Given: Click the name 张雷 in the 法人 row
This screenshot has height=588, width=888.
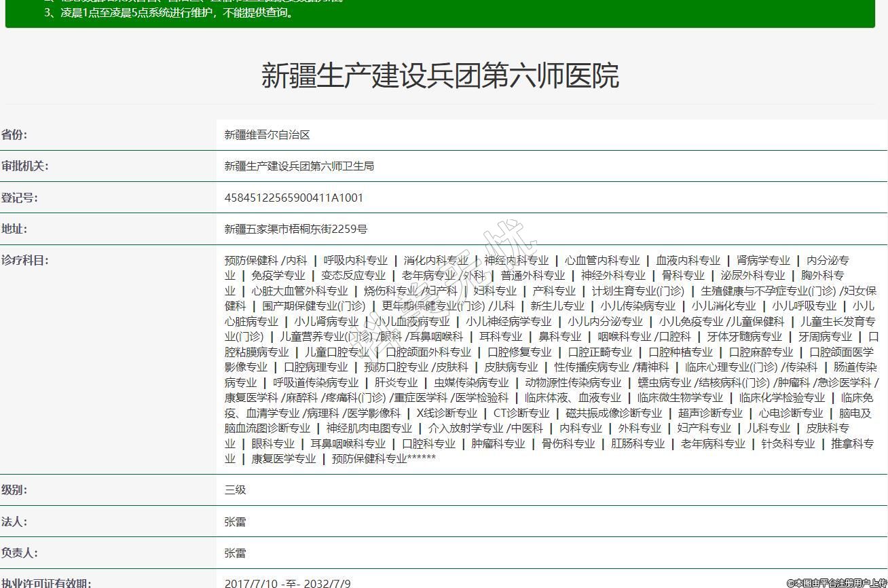Looking at the screenshot, I should click(x=235, y=521).
